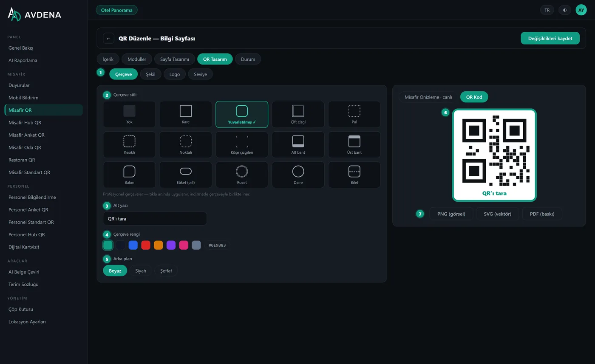Pick the orange frame color

(159, 245)
